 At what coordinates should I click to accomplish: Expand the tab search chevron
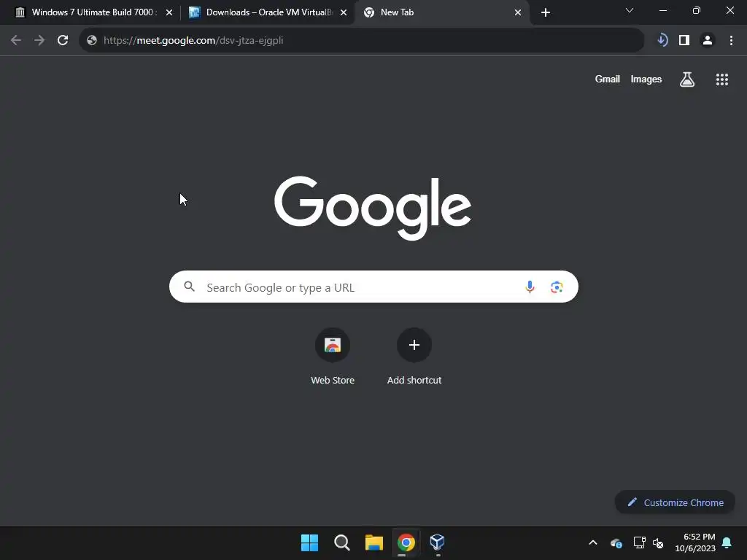(630, 10)
